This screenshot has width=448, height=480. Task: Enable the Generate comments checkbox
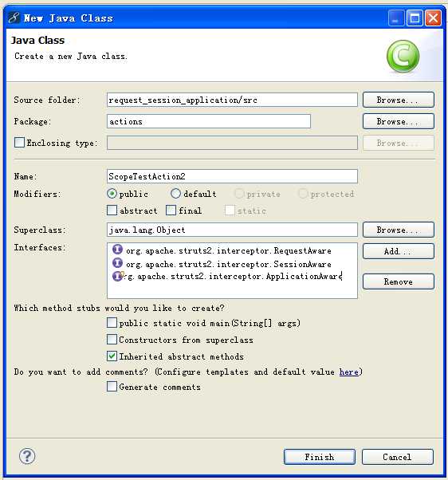coord(112,387)
